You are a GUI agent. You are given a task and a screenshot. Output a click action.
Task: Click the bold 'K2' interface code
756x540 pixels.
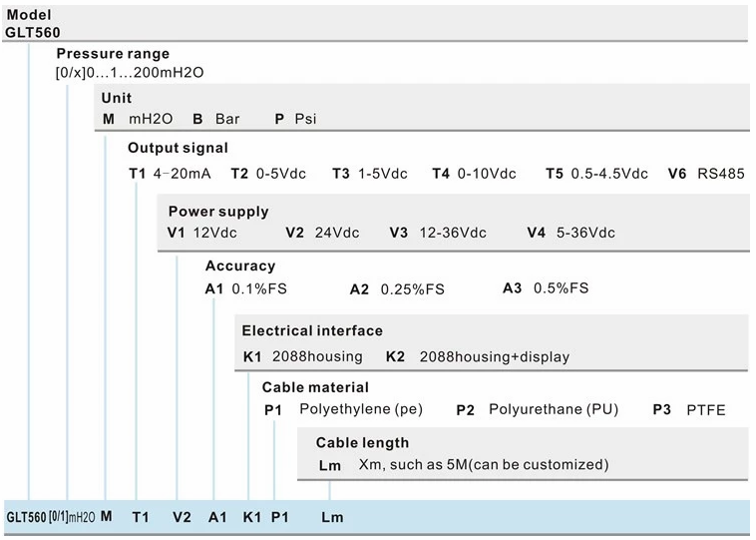click(395, 356)
